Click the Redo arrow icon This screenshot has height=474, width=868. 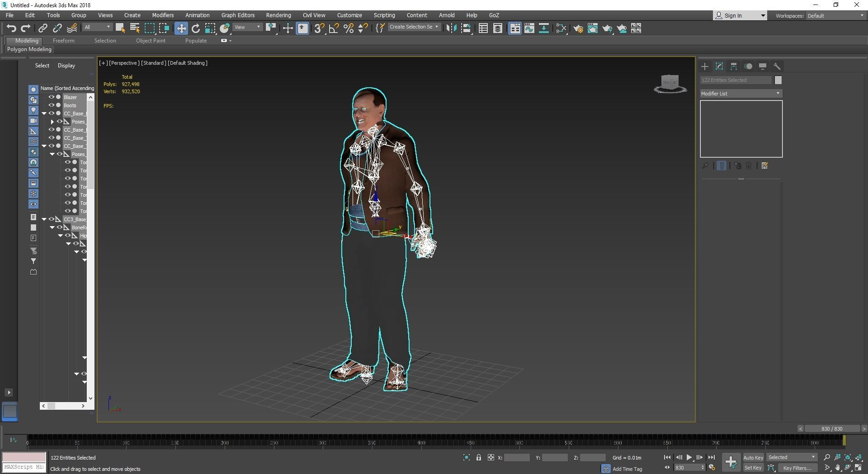[26, 28]
